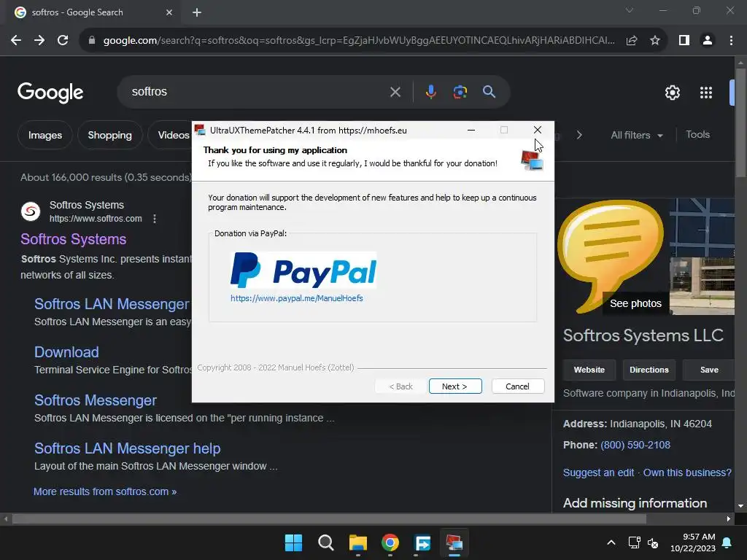The height and width of the screenshot is (560, 747).
Task: Cancel the UltraUXThemePatcher installer
Action: click(517, 386)
